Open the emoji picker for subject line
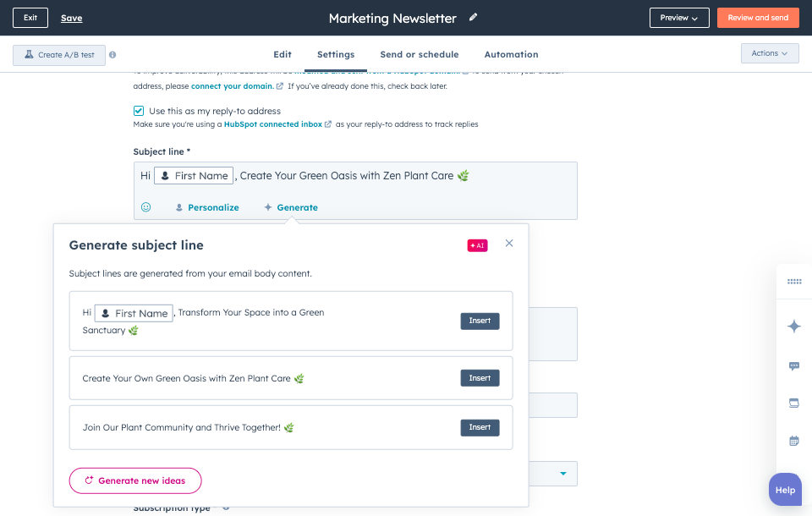The width and height of the screenshot is (812, 516). 145,207
